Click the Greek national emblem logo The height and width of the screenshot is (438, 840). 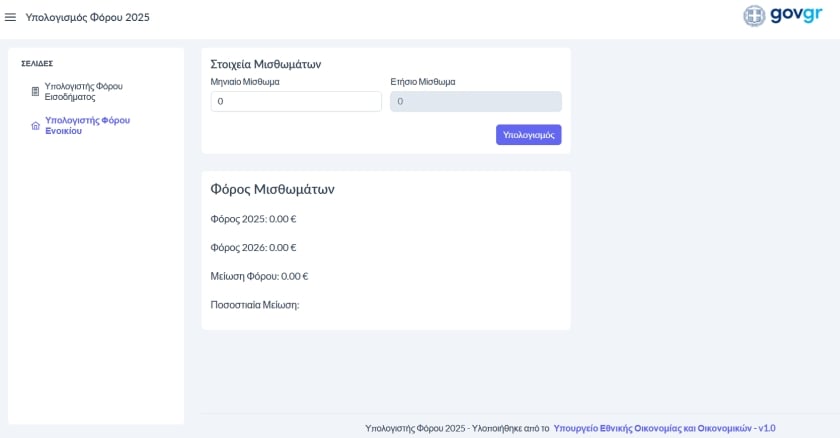click(x=754, y=16)
